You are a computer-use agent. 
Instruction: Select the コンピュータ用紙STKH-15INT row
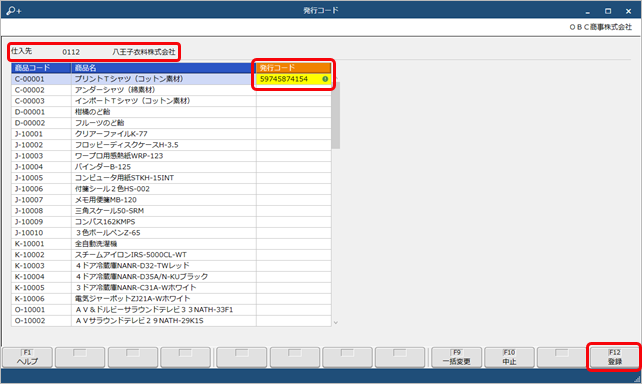click(x=171, y=178)
